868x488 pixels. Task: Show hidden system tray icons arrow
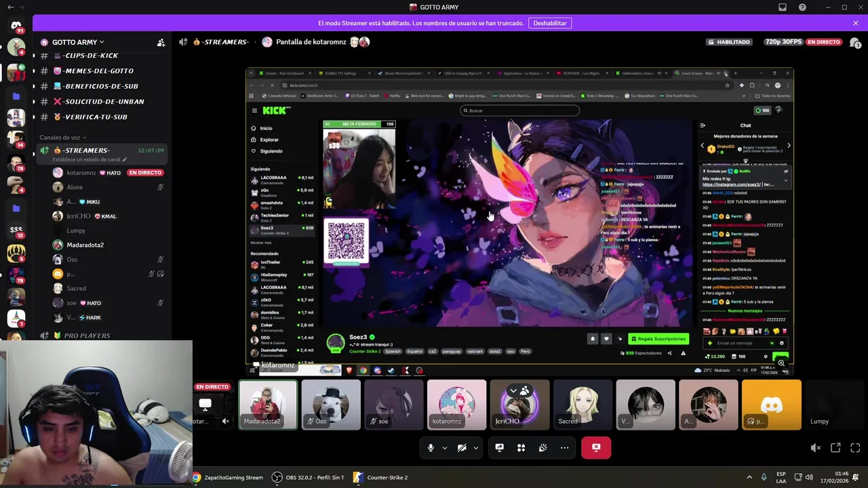pyautogui.click(x=749, y=478)
